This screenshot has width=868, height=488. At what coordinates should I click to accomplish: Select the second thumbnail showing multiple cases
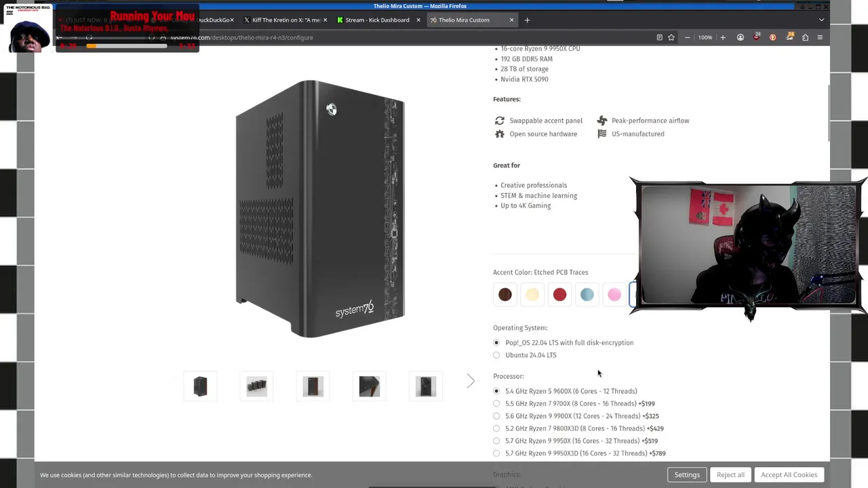[x=256, y=386]
